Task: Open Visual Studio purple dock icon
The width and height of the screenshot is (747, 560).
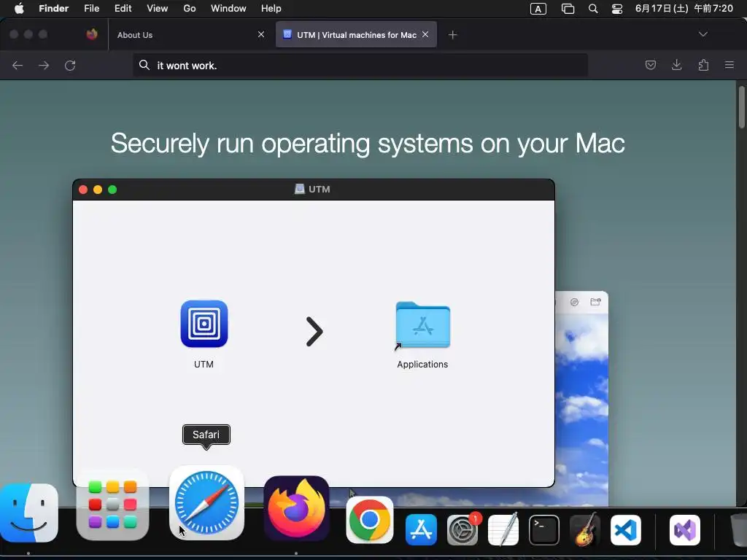Action: point(685,530)
